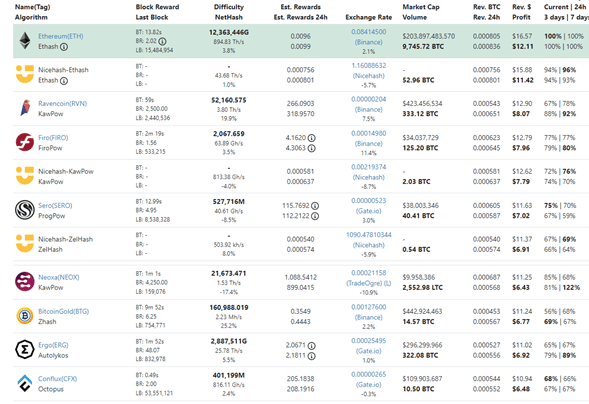The image size is (589, 404).
Task: Click Firo exchange rate 0.00014980
Action: tap(369, 133)
